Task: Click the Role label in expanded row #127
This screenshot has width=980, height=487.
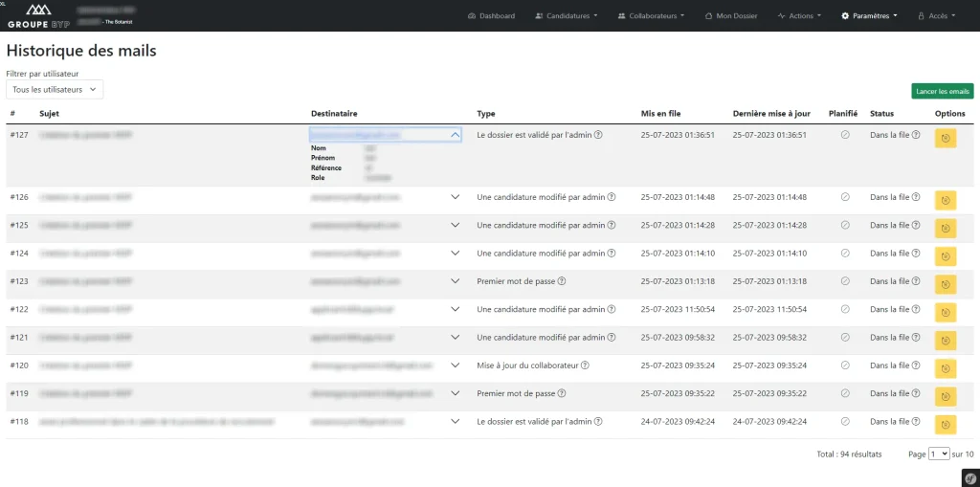Action: click(x=318, y=178)
